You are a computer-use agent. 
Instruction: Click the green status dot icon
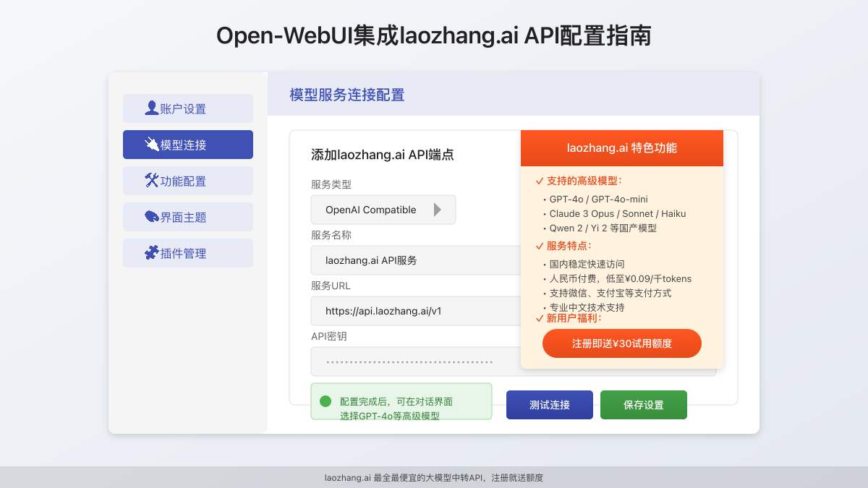(325, 401)
